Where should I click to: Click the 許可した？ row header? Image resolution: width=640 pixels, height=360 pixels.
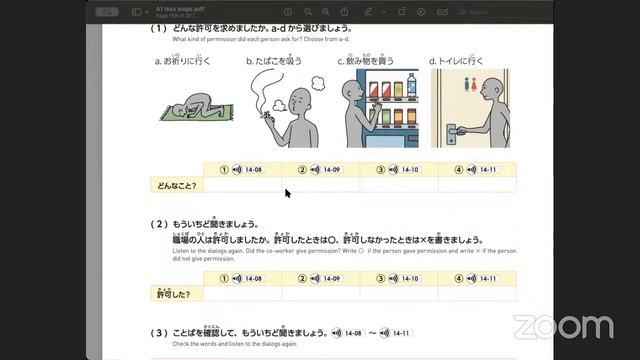coord(177,293)
